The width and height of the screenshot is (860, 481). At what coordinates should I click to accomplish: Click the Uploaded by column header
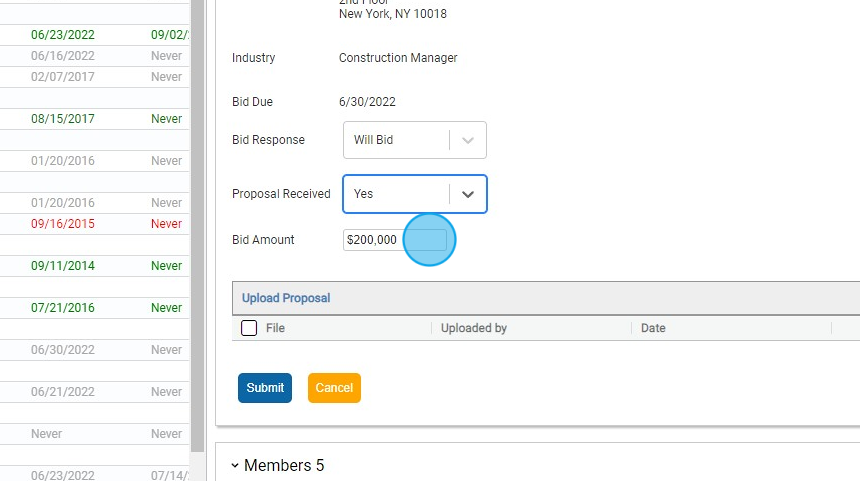click(473, 328)
